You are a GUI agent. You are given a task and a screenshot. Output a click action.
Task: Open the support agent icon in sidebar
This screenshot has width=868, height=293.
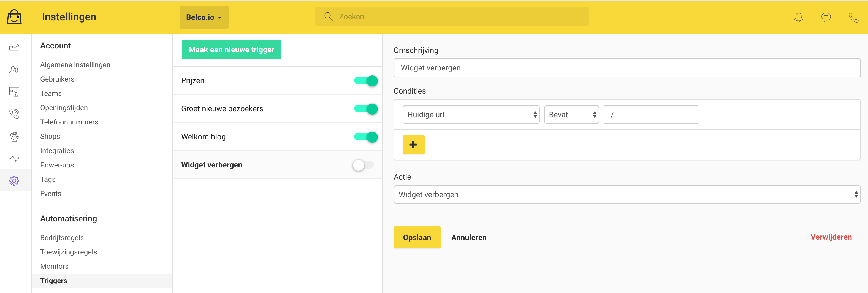tap(14, 136)
